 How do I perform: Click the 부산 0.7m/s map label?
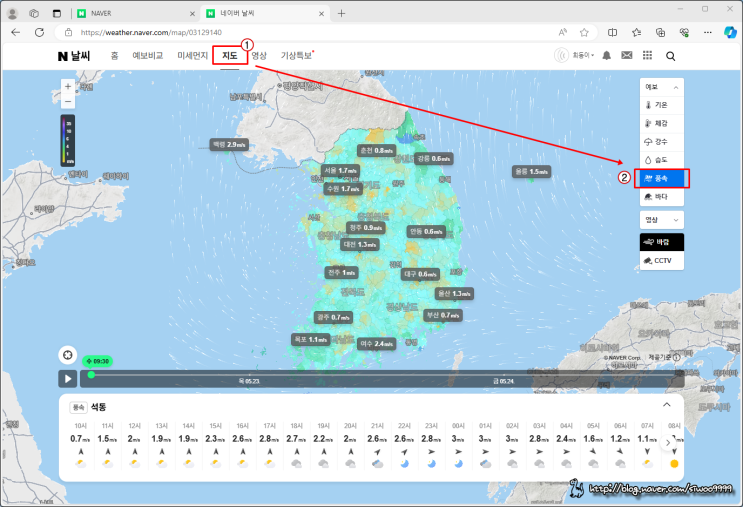[443, 315]
